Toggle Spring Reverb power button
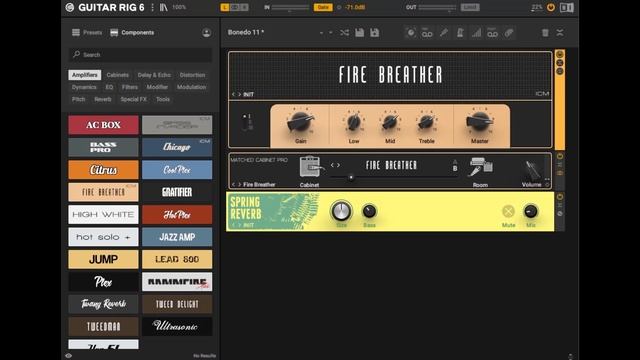640x360 pixels. pos(560,197)
